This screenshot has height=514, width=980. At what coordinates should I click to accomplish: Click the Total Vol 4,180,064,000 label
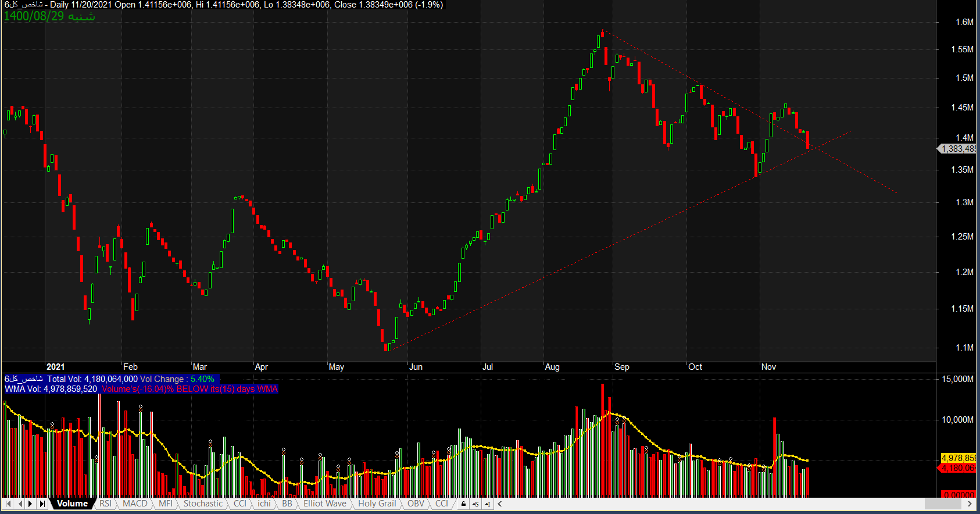pos(92,379)
